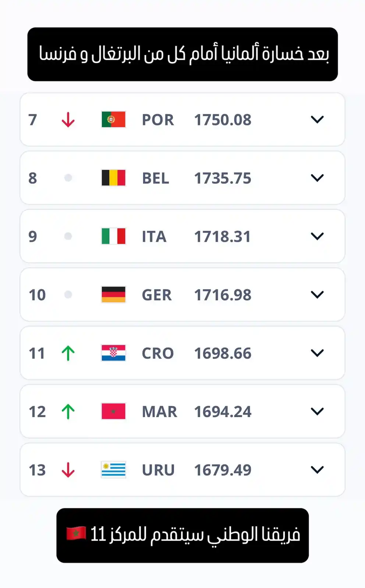Expand the BEL ranking details chevron
Image resolution: width=365 pixels, height=588 pixels.
(317, 178)
